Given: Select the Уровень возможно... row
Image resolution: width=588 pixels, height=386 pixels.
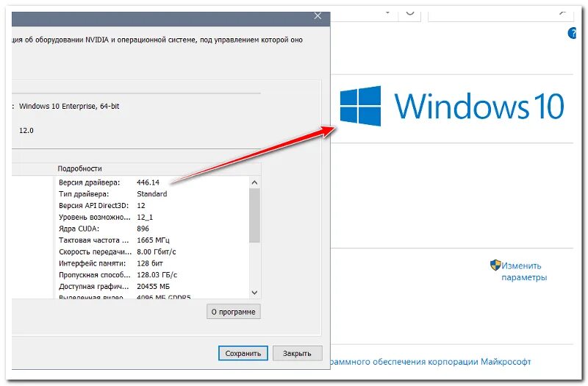Looking at the screenshot, I should pyautogui.click(x=151, y=217).
